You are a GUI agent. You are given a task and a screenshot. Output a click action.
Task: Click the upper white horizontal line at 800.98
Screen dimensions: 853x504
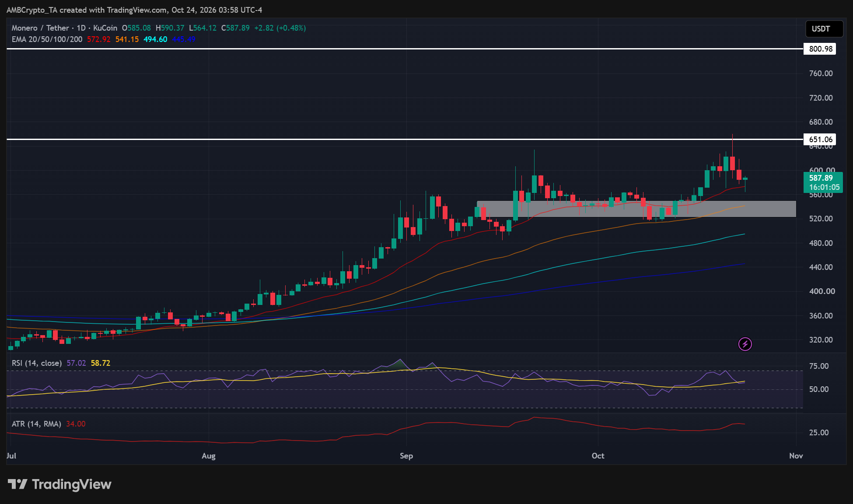click(x=405, y=49)
